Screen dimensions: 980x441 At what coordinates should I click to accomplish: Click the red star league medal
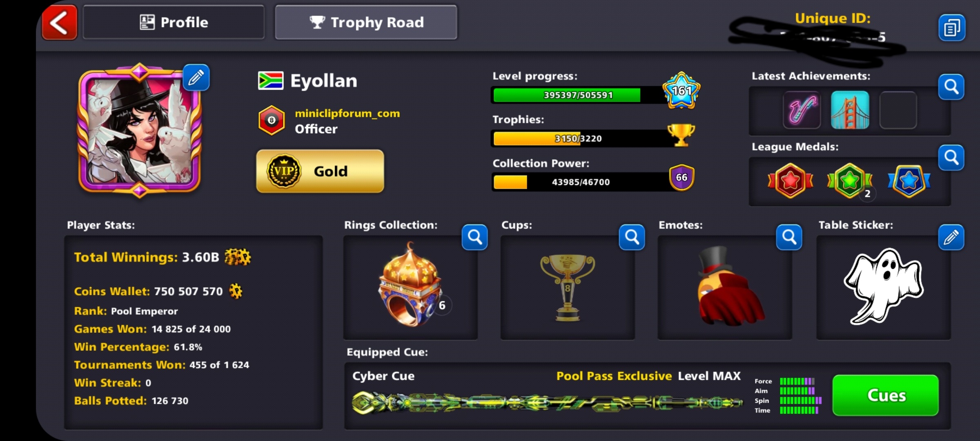coord(791,180)
